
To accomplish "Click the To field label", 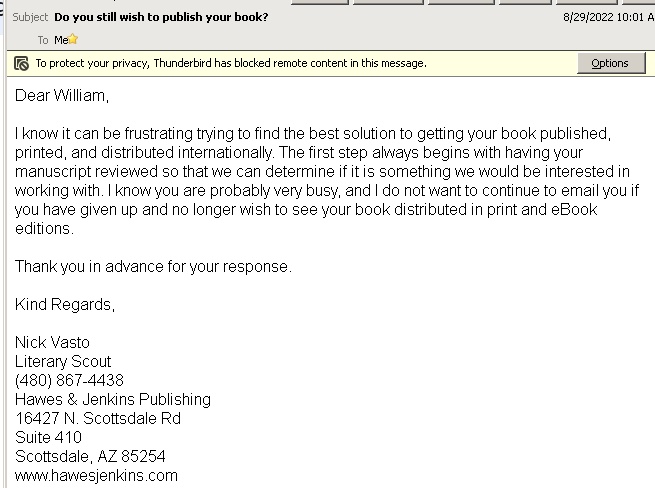I will coord(43,40).
